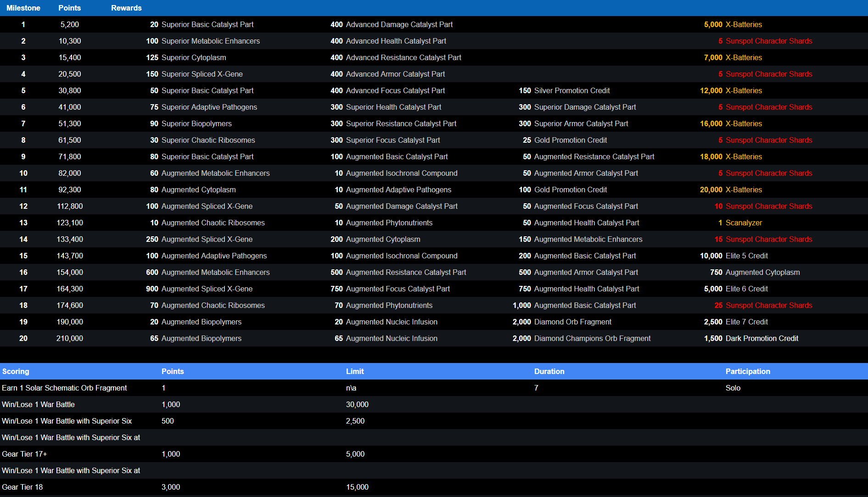Click '2,500 Elite 7 Credit' reward
The image size is (868, 497).
[x=736, y=322]
